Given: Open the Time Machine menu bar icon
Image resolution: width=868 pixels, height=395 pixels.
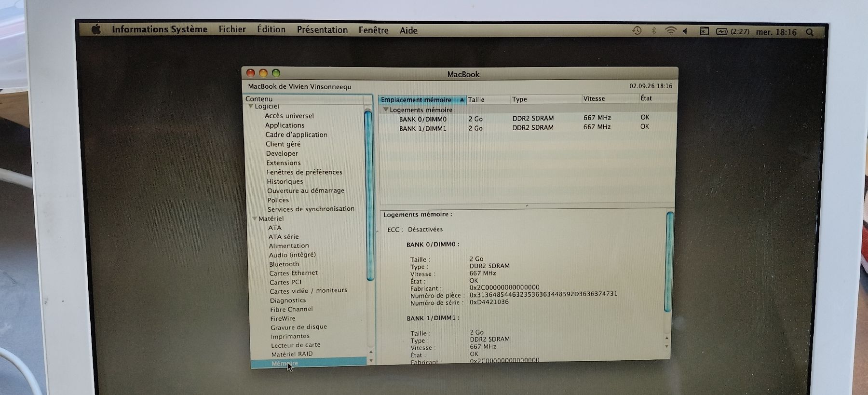Looking at the screenshot, I should click(637, 30).
